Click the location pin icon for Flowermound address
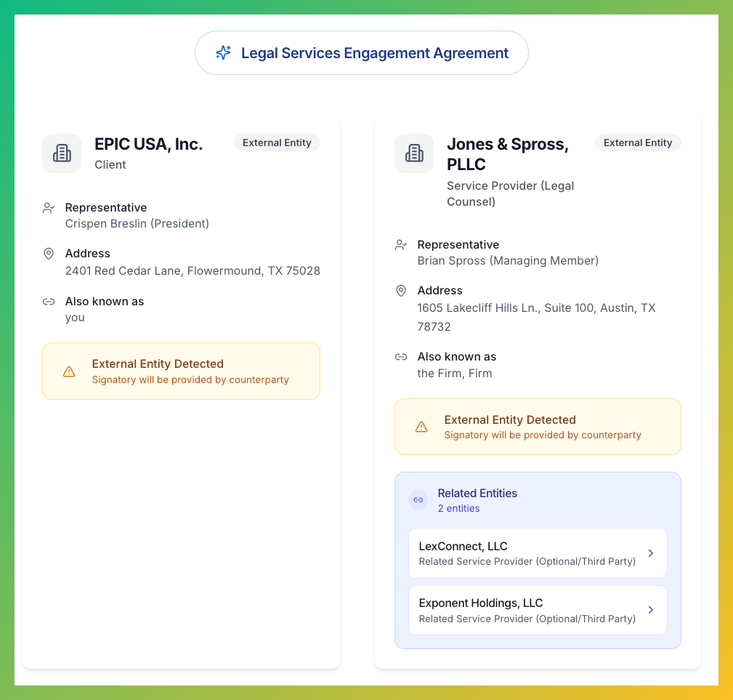 click(49, 254)
